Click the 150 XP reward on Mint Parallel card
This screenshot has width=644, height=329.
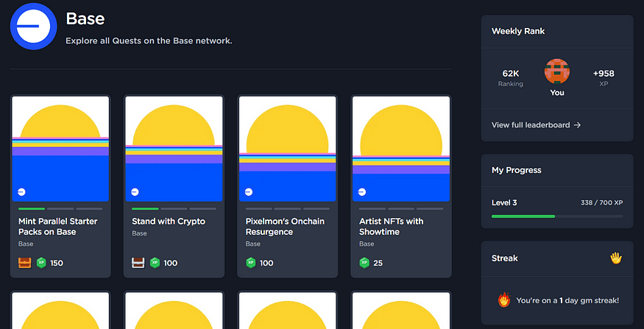point(57,263)
